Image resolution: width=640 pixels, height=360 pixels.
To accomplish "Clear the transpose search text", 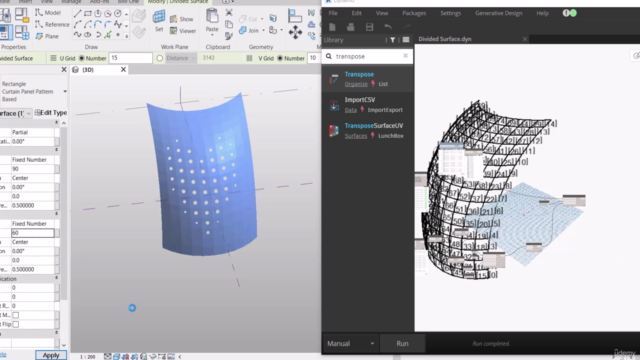I will coord(405,56).
